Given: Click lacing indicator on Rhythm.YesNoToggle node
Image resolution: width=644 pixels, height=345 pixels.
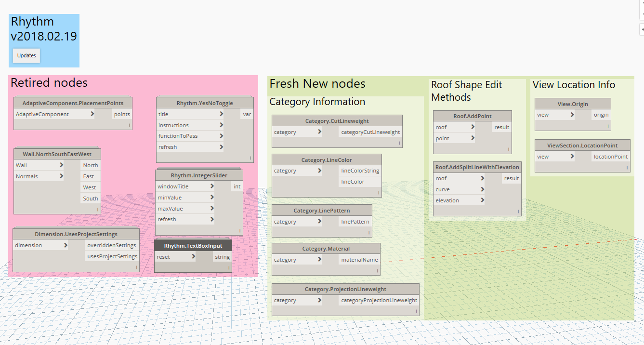Looking at the screenshot, I should 250,158.
